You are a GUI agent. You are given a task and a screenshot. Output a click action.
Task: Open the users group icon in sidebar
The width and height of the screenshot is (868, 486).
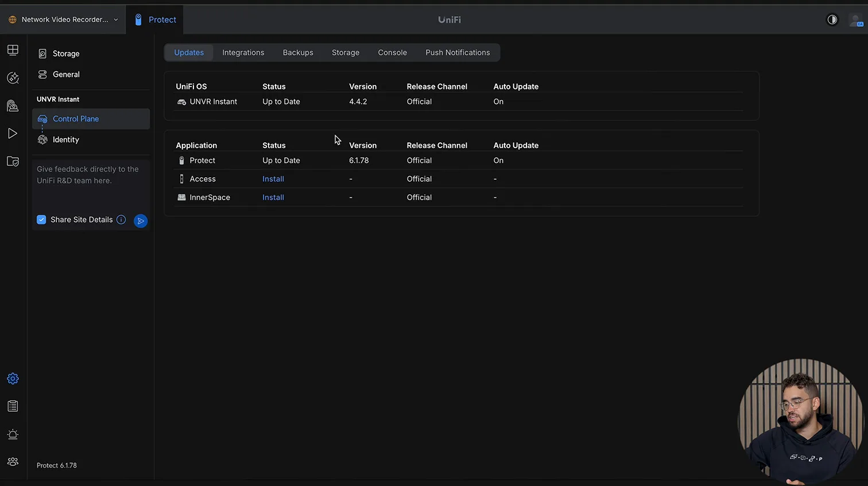click(13, 462)
